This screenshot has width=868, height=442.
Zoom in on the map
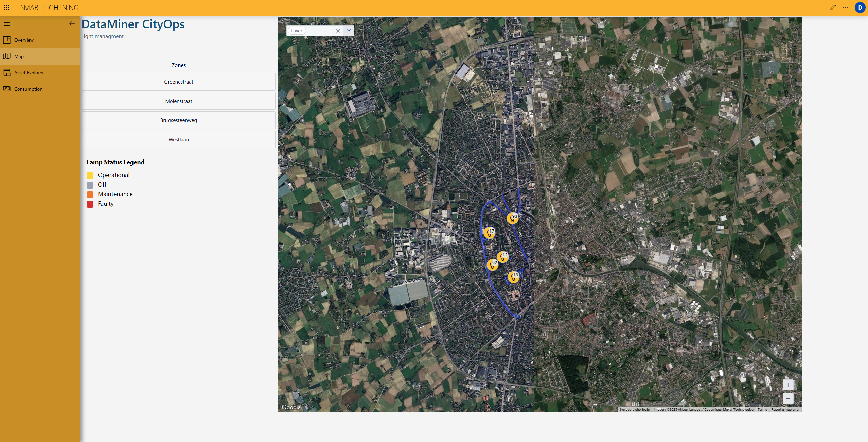[788, 385]
